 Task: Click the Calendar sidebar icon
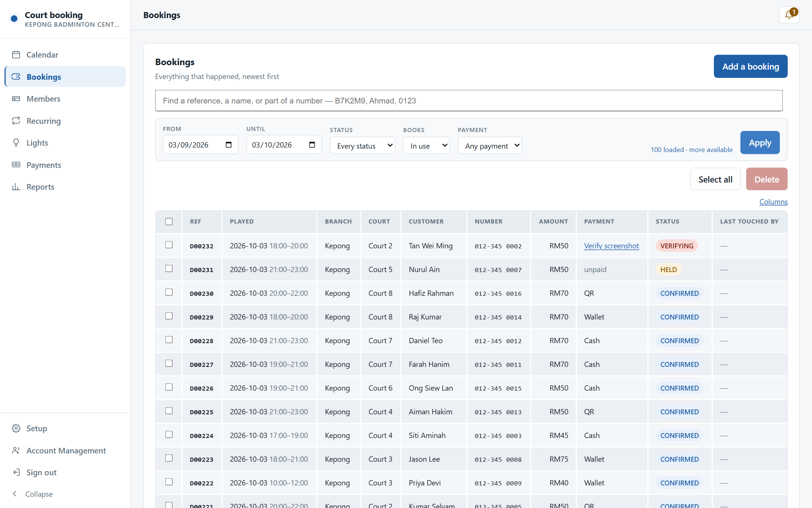coord(16,55)
